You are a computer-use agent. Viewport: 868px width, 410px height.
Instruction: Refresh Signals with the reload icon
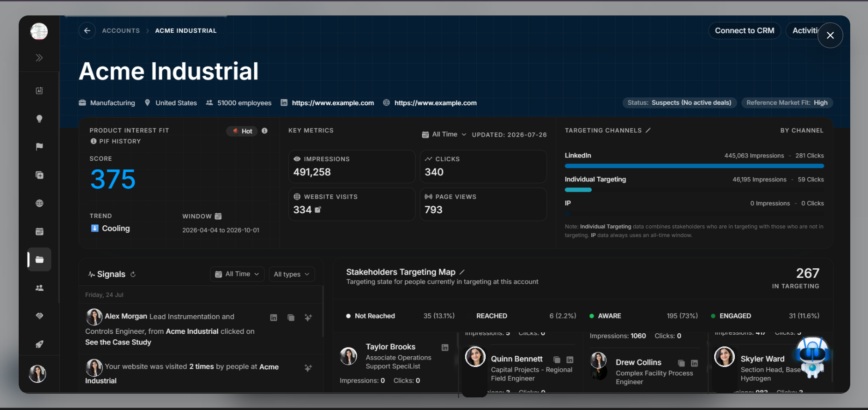tap(133, 274)
